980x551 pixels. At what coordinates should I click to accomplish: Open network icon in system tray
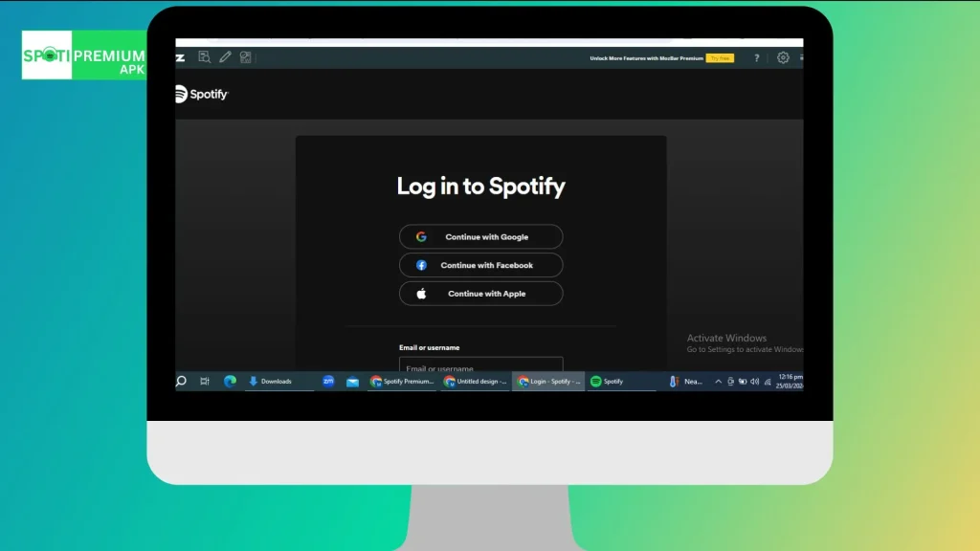768,381
